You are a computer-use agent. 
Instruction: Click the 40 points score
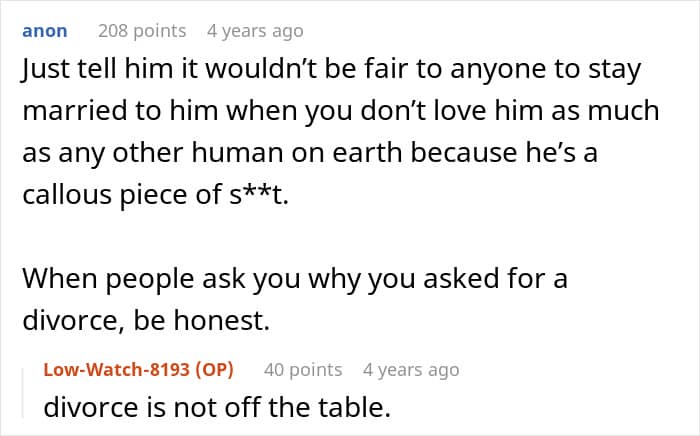pos(303,370)
